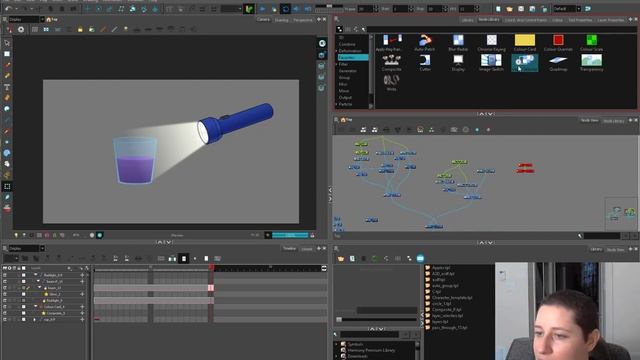Image resolution: width=640 pixels, height=360 pixels.
Task: Open the Display dropdown in Timeline view
Action: tap(42, 248)
